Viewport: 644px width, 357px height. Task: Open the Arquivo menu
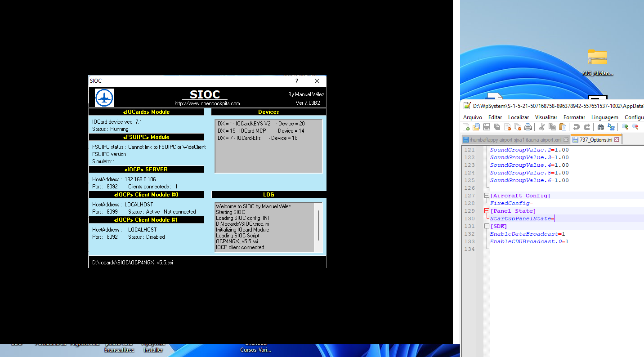point(472,117)
